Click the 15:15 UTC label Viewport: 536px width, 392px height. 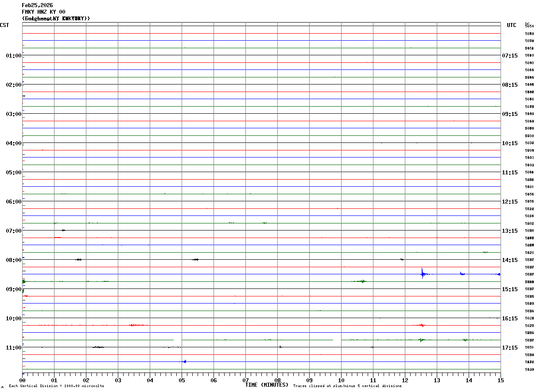coord(510,289)
